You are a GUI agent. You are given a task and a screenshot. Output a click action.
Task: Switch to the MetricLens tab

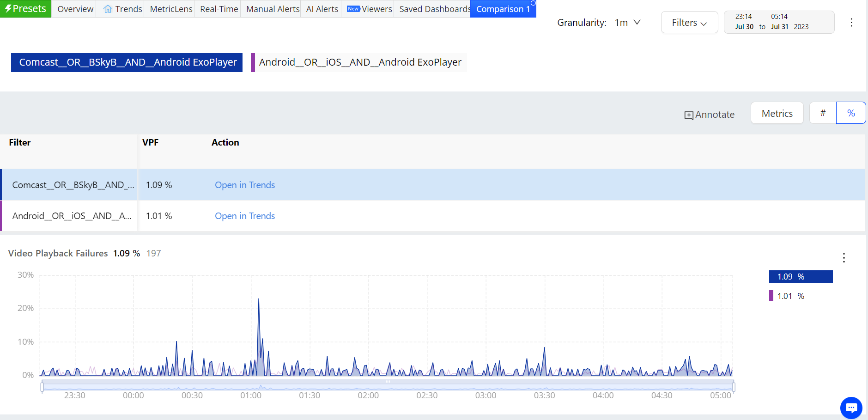(x=171, y=9)
